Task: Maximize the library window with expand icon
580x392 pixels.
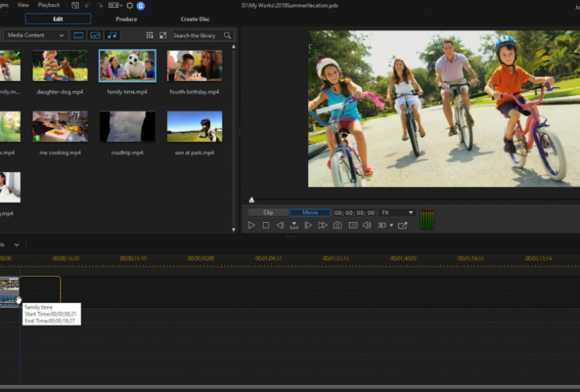Action: [x=163, y=35]
